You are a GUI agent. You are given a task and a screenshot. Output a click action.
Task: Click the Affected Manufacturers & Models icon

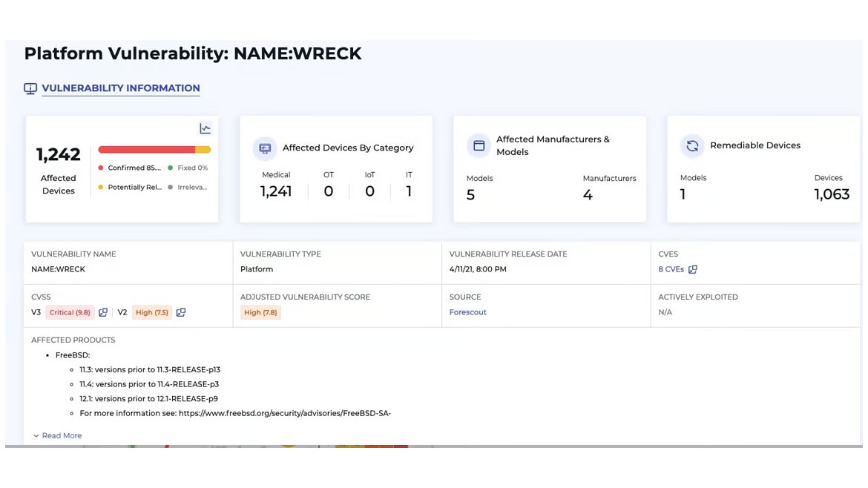click(479, 145)
